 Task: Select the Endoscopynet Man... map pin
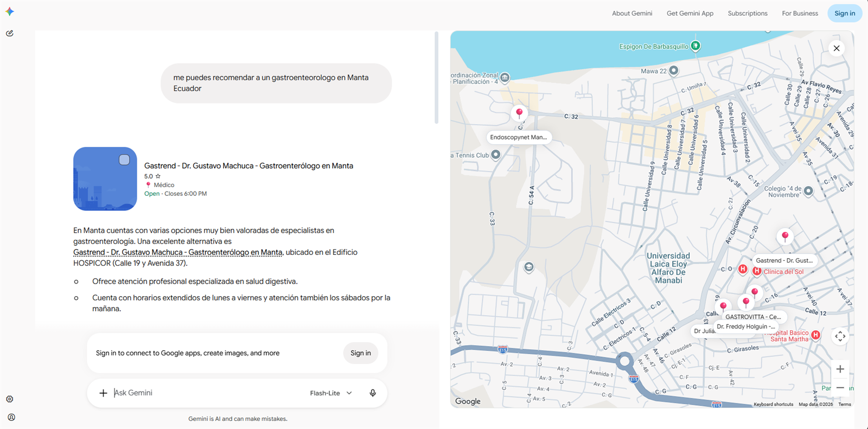pyautogui.click(x=519, y=113)
